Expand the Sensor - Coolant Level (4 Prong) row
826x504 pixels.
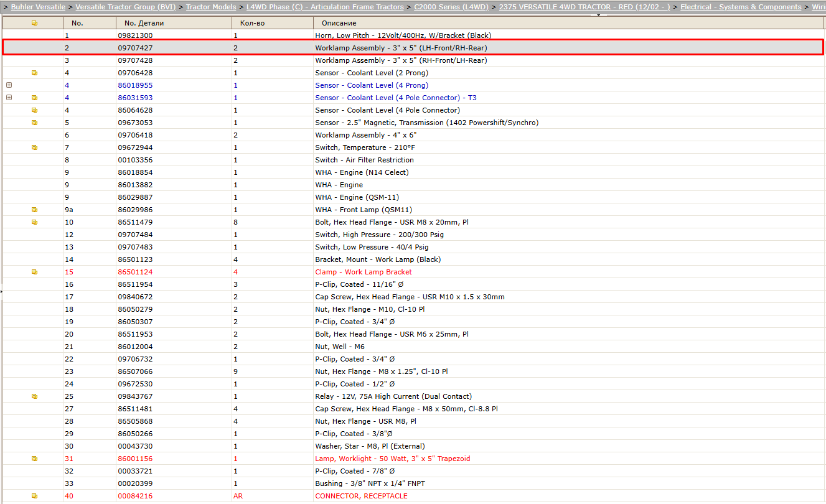(9, 85)
